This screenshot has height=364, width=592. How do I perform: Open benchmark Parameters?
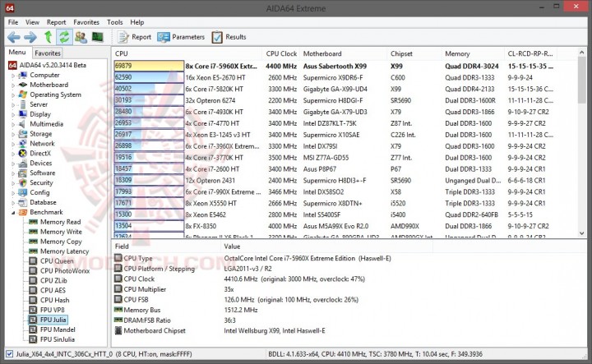point(181,37)
